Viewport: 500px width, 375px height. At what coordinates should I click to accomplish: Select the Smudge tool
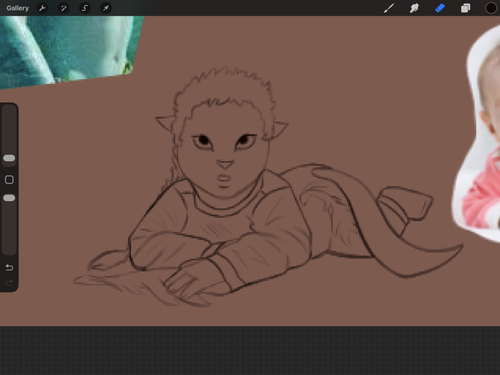point(414,8)
